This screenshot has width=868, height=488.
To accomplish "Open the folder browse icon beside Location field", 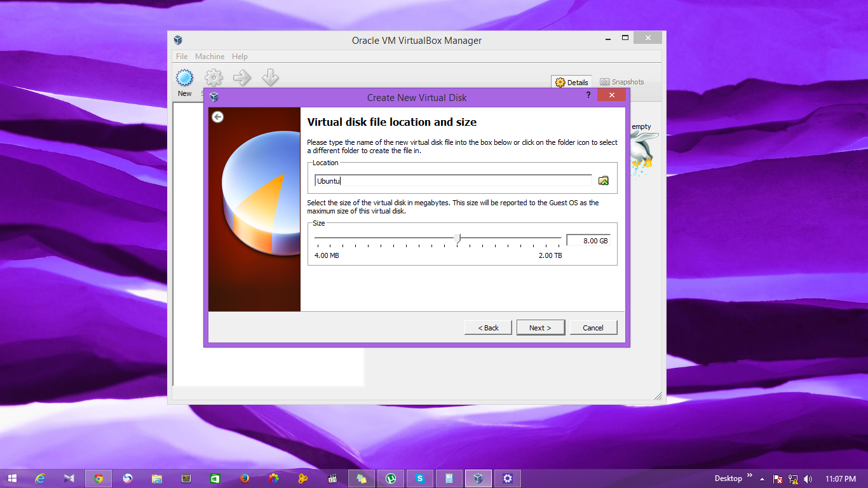I will tap(604, 180).
